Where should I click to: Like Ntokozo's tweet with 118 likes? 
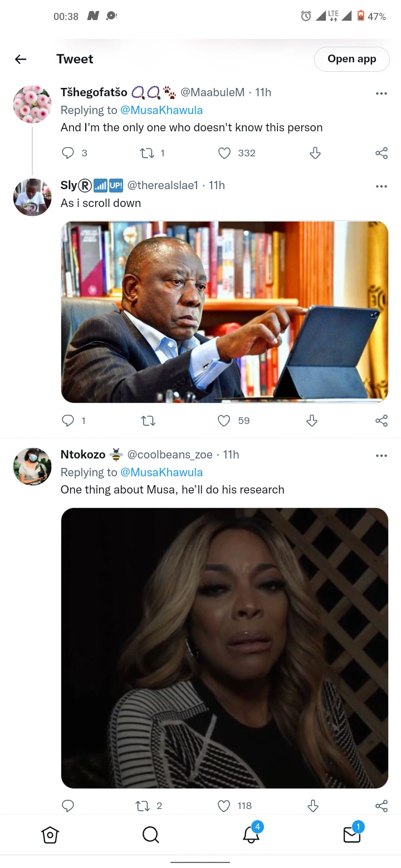pyautogui.click(x=224, y=806)
